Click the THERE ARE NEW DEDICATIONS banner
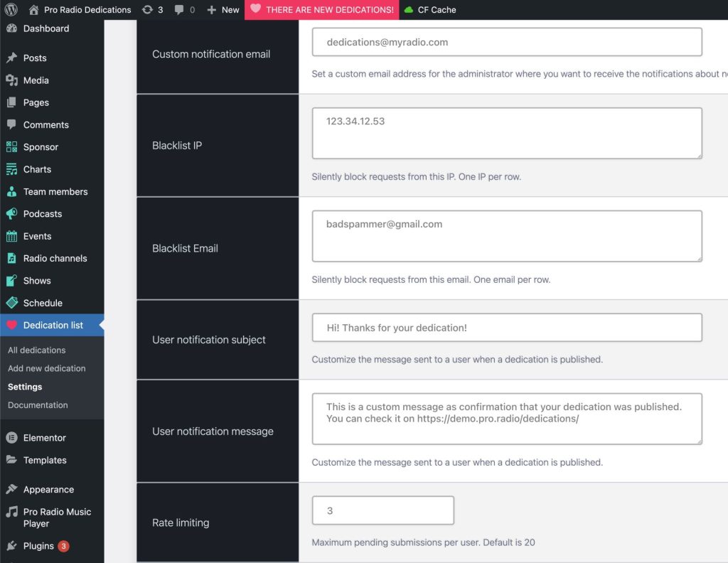Image resolution: width=728 pixels, height=563 pixels. [322, 10]
